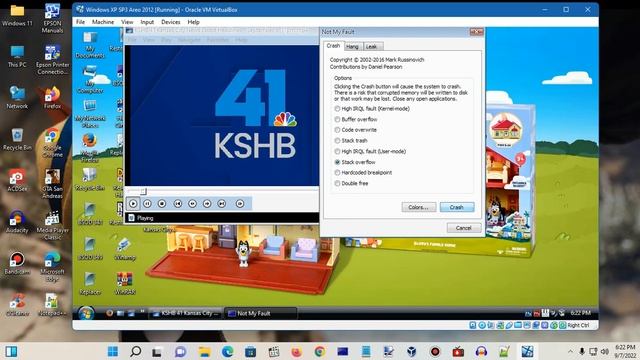Click the Crash button
Viewport: 640px width, 360px height.
[457, 207]
